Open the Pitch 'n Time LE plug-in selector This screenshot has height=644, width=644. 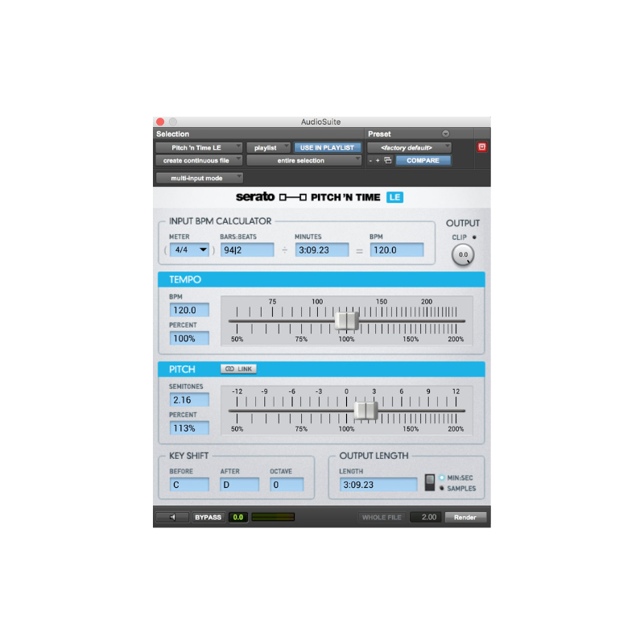tap(197, 147)
